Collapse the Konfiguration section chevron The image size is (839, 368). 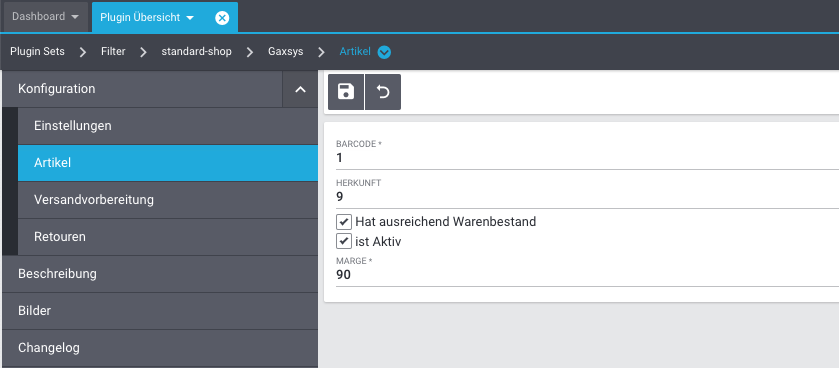[x=300, y=89]
